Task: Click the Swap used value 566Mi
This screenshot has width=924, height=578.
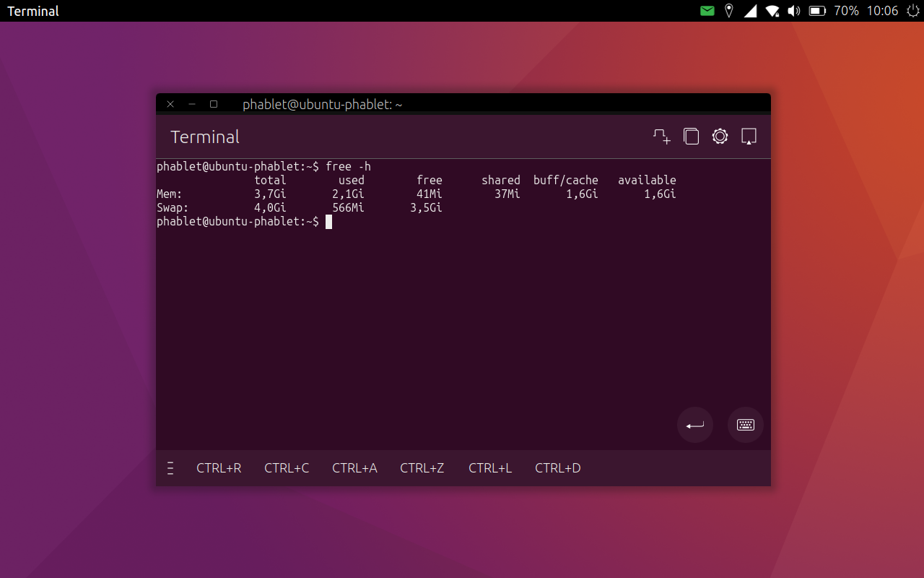Action: coord(348,207)
